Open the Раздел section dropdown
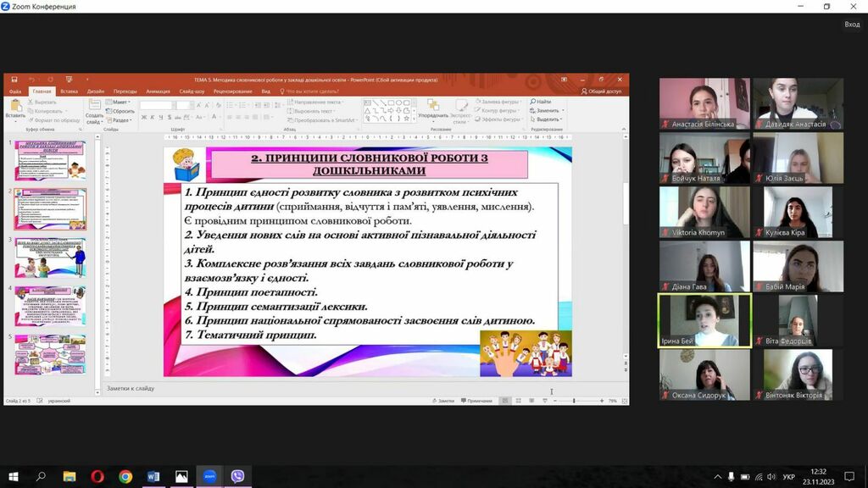Screen dimensions: 868x488 [119, 120]
